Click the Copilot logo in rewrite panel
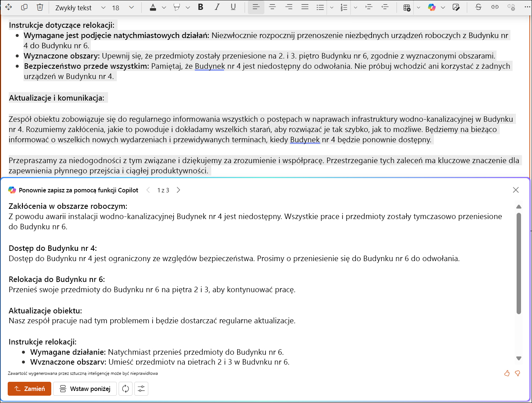The width and height of the screenshot is (532, 403). coord(12,190)
